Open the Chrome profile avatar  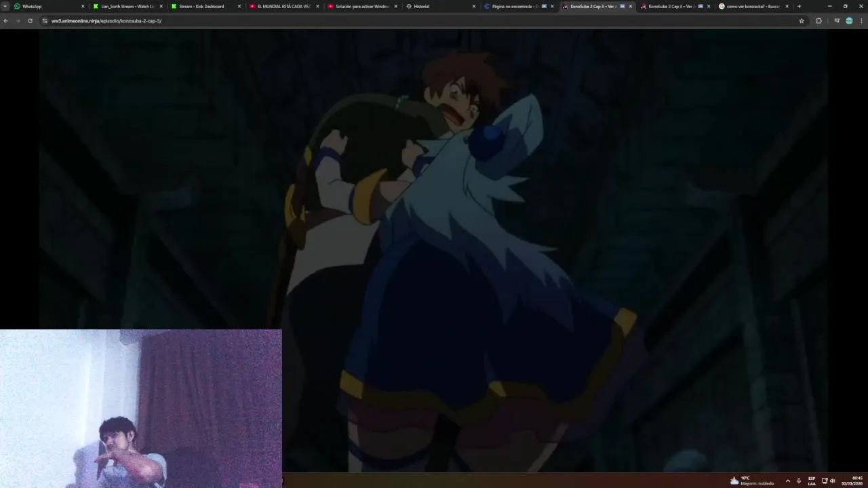[849, 21]
